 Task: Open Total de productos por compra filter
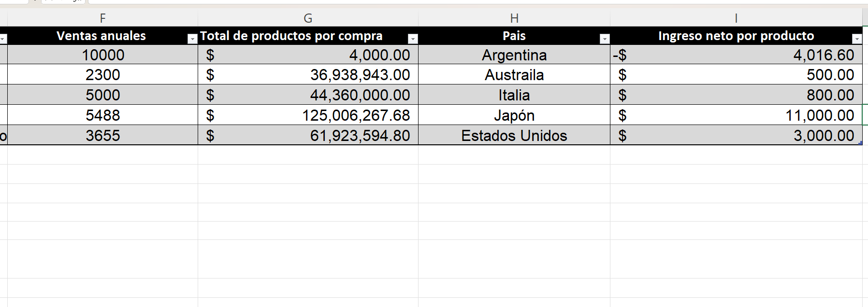[x=413, y=39]
